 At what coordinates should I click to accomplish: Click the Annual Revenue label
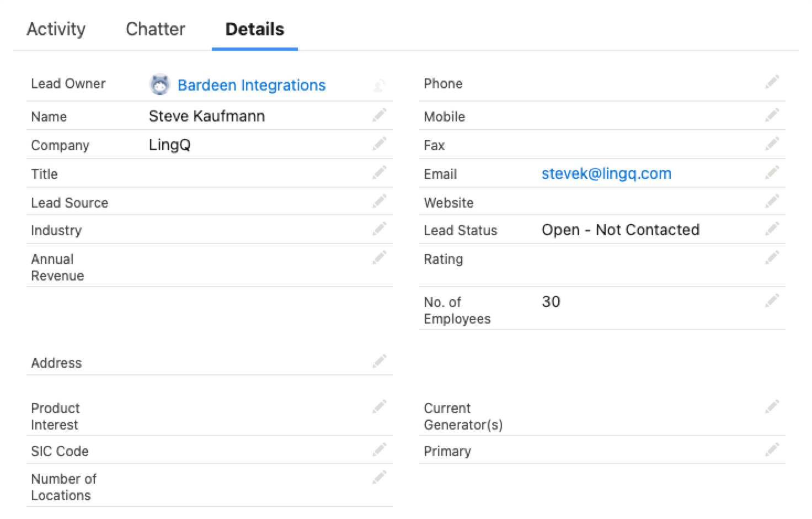57,267
